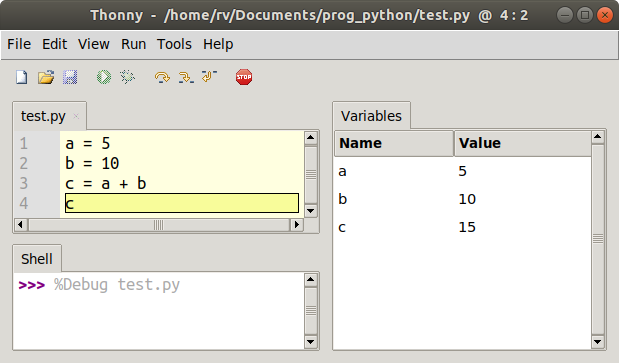
Task: Click the Step out icon
Action: pyautogui.click(x=209, y=76)
